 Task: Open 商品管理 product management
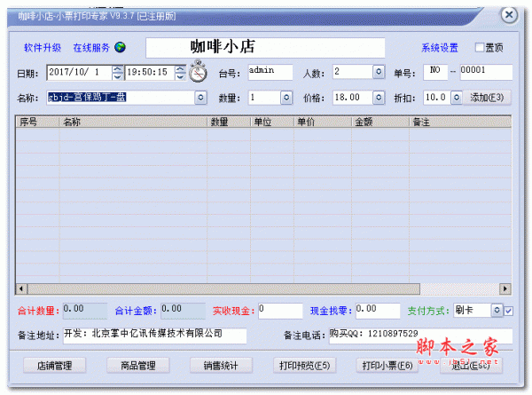point(137,365)
